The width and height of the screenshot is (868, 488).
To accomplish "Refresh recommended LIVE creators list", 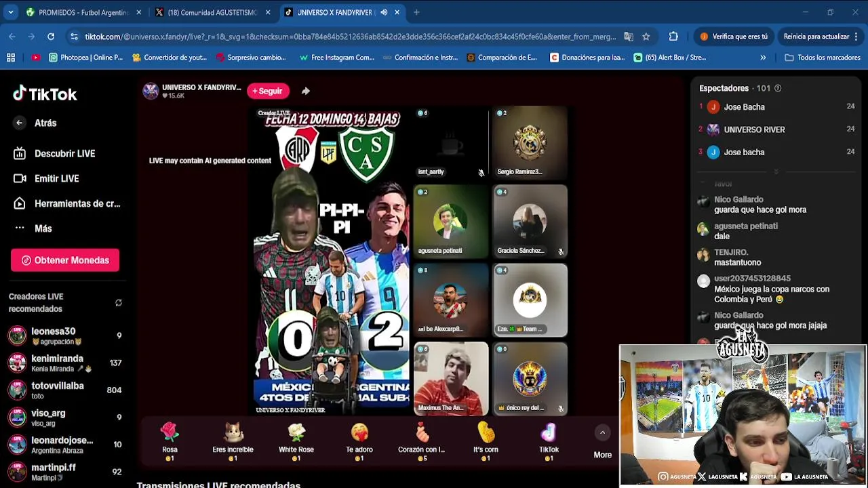I will [x=119, y=303].
